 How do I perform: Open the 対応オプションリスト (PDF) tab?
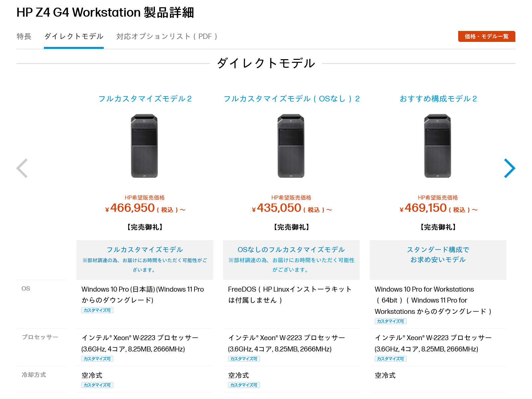point(167,36)
